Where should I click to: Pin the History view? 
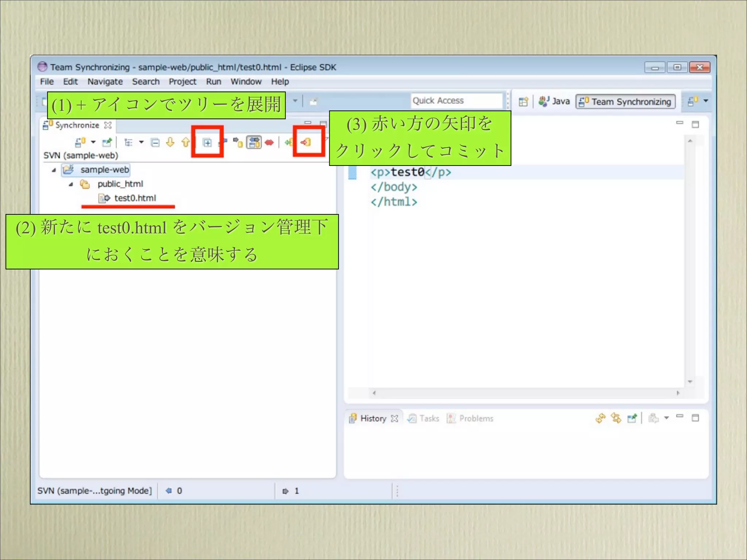[x=632, y=418]
